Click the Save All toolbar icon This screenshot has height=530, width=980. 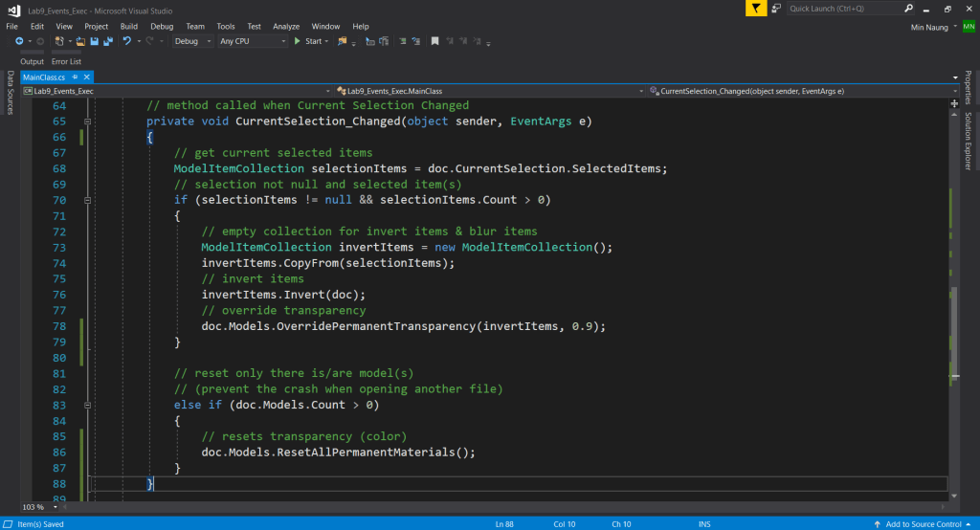tap(107, 41)
